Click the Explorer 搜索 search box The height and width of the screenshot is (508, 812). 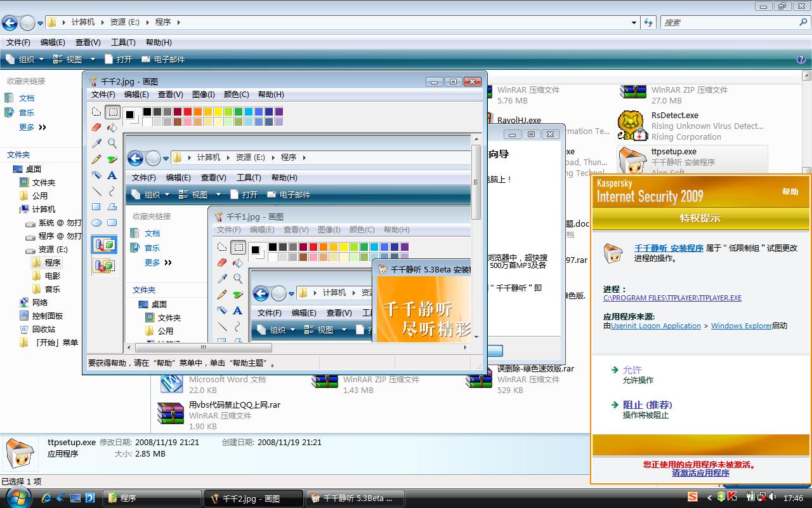(x=735, y=22)
